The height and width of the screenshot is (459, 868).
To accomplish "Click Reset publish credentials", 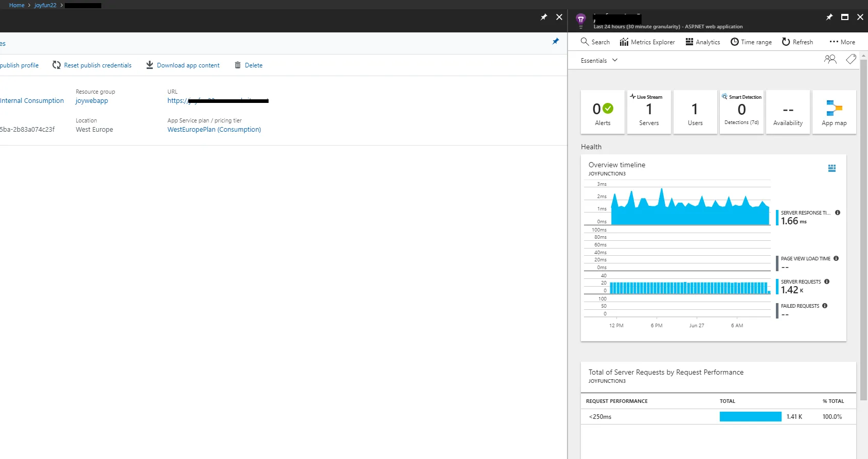I will click(x=92, y=65).
